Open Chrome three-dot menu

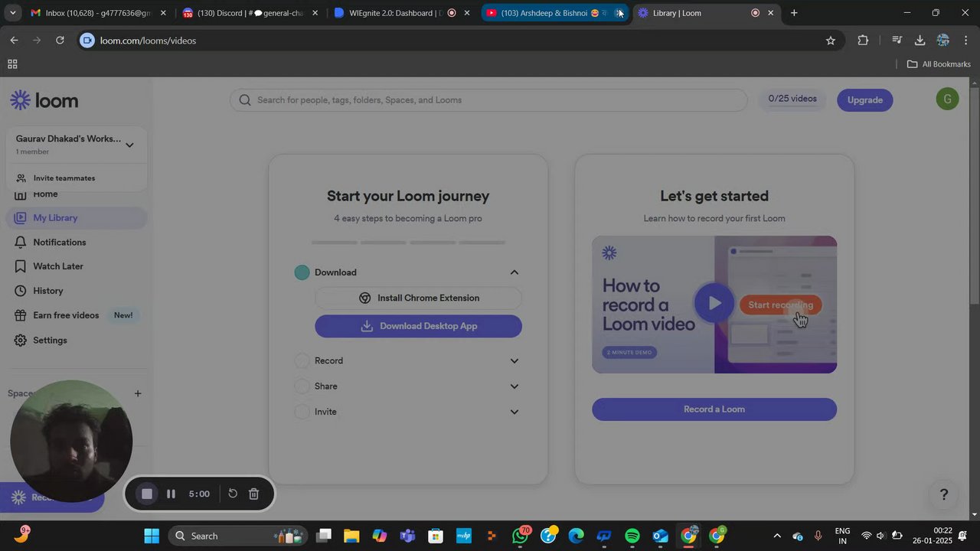tap(966, 41)
